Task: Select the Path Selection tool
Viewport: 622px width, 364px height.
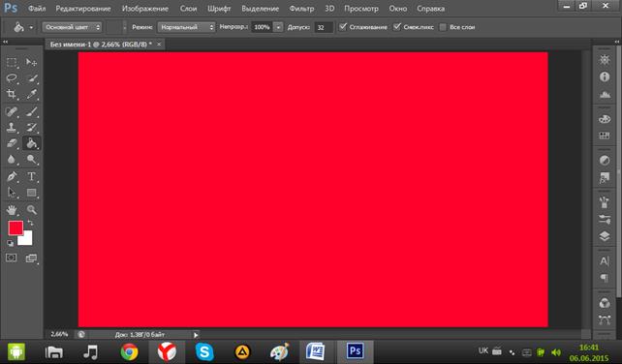Action: [x=12, y=193]
